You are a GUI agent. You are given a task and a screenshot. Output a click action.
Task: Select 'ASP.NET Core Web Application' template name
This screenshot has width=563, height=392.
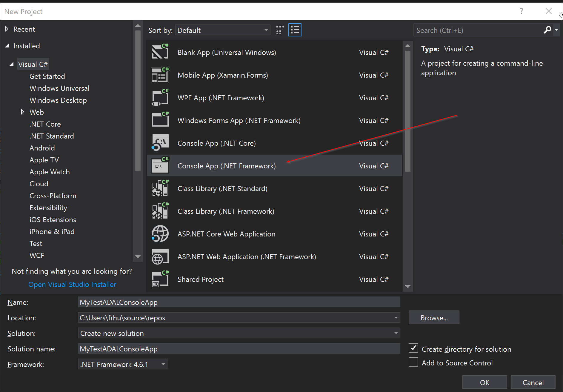(x=226, y=234)
